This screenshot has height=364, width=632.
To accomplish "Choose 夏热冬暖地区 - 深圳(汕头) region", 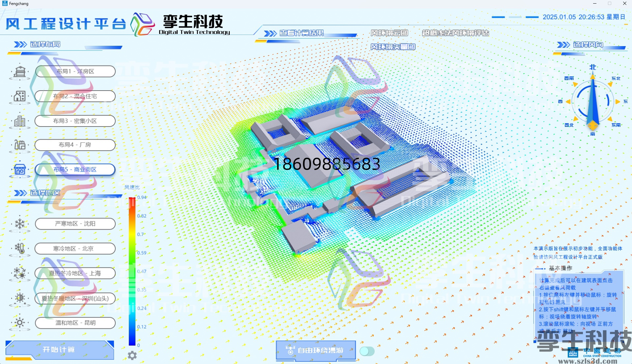I will (75, 298).
